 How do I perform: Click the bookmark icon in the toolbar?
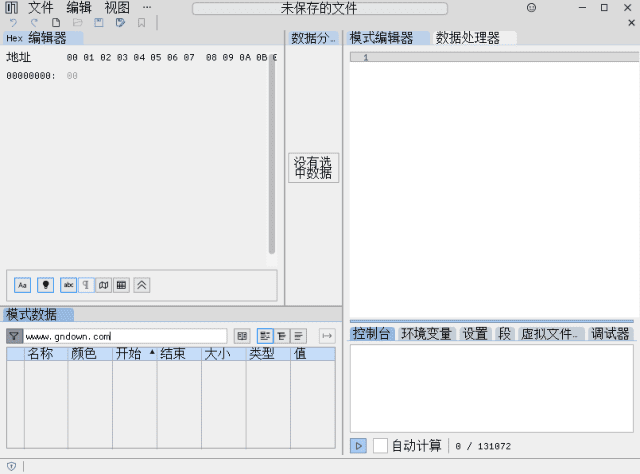pyautogui.click(x=141, y=22)
